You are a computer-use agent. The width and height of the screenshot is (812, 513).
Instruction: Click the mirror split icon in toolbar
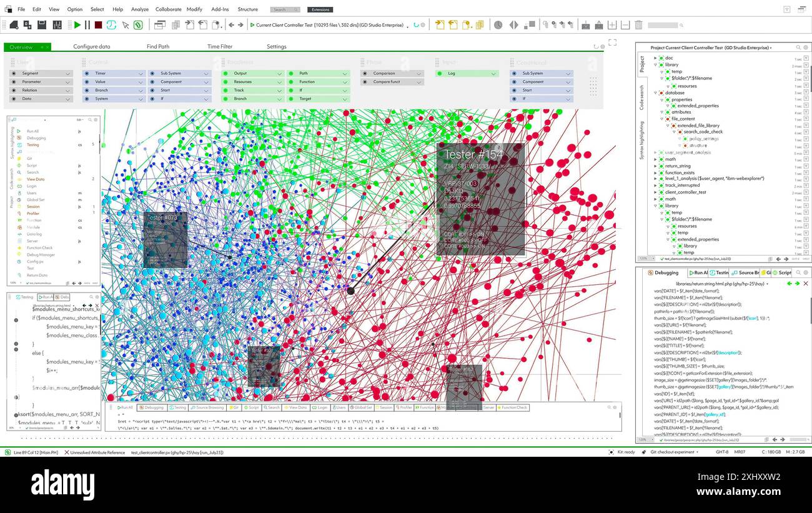click(513, 25)
